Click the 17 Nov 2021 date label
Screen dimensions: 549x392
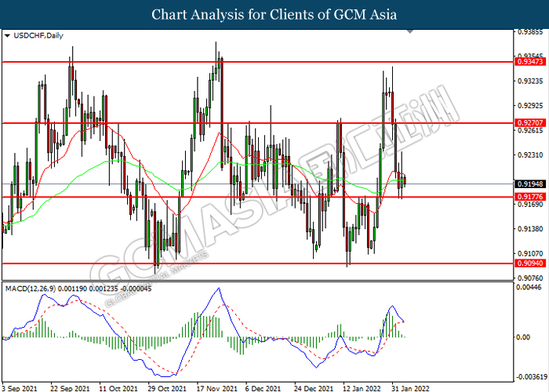[x=216, y=388]
